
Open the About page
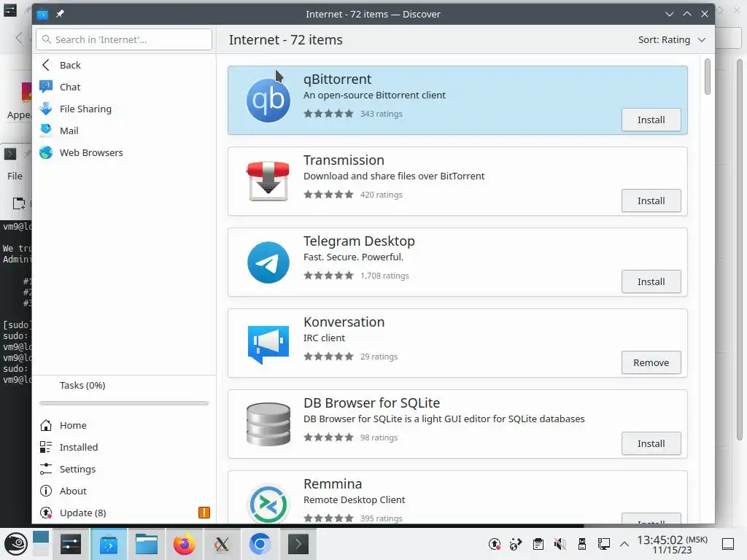coord(124,491)
